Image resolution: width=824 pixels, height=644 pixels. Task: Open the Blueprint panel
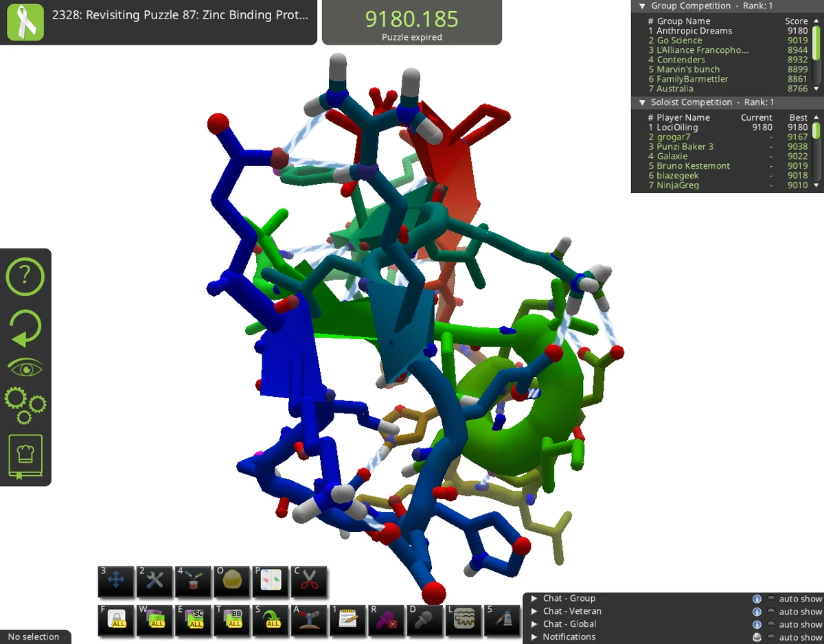(270, 582)
